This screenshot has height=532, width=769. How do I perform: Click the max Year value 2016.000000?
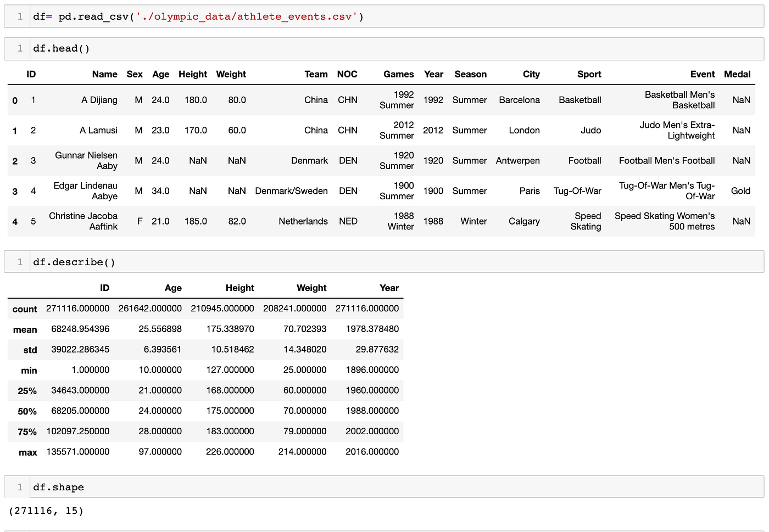(x=372, y=451)
